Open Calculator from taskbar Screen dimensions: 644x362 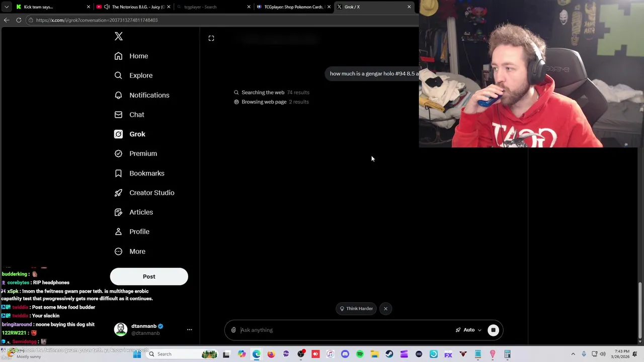(x=507, y=354)
